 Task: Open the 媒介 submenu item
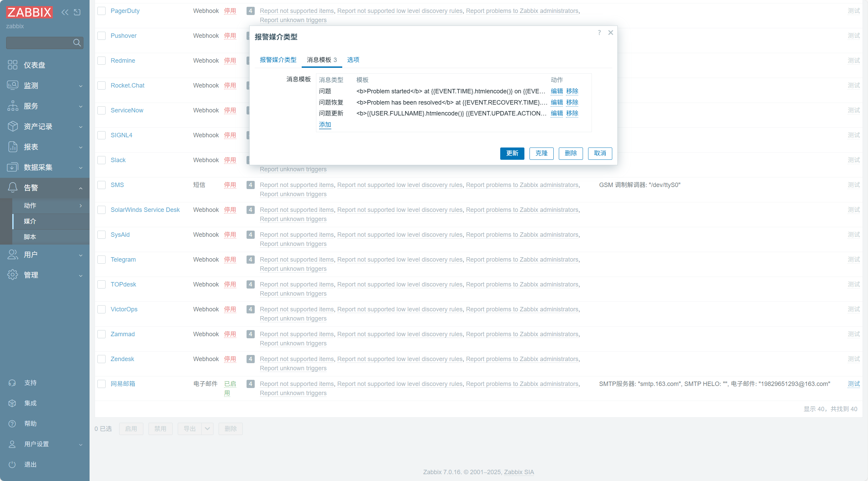pos(51,221)
